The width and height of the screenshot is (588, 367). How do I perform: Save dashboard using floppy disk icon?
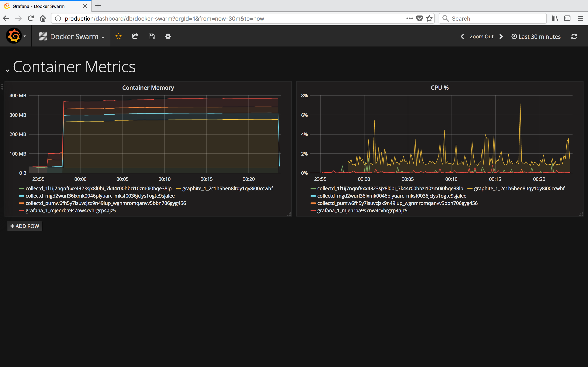point(152,36)
